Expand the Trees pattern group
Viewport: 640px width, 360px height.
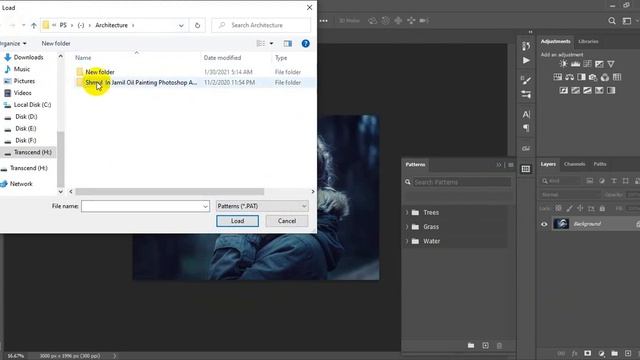(407, 212)
